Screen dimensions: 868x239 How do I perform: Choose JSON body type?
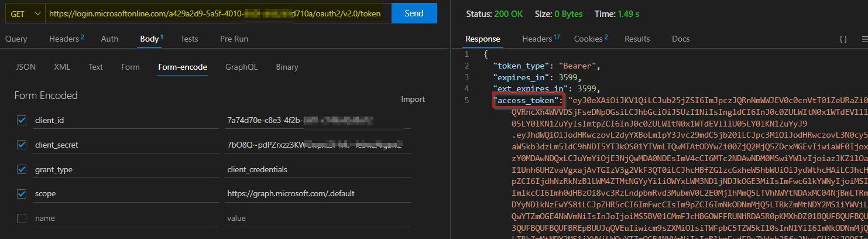tap(26, 67)
